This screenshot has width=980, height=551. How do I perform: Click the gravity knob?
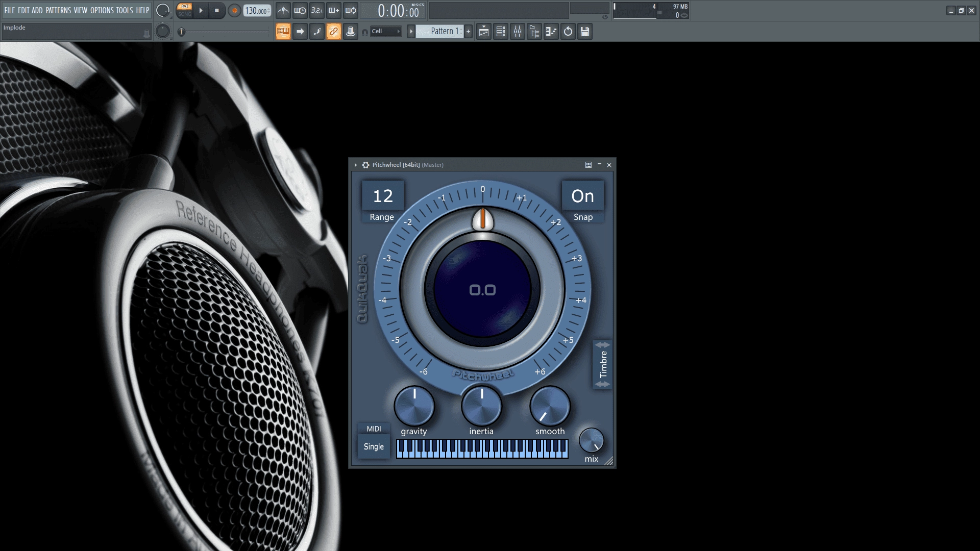414,406
